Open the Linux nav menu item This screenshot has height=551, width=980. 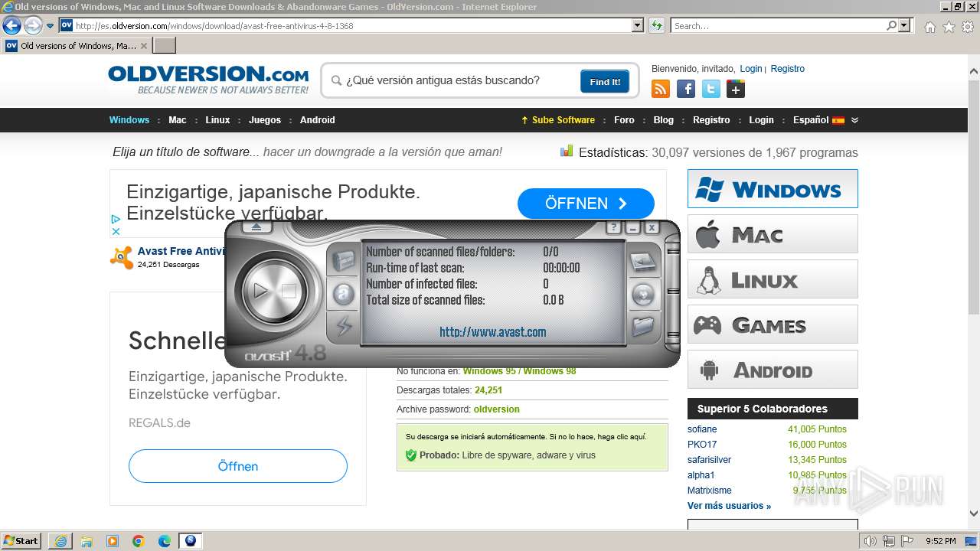coord(217,120)
